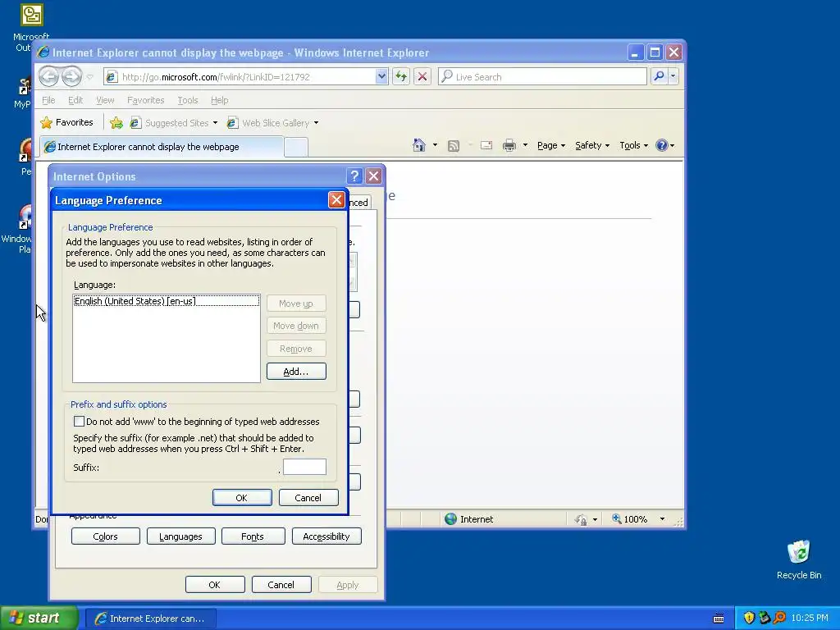Open the zoom level dropdown arrow
This screenshot has width=840, height=630.
[x=662, y=518]
